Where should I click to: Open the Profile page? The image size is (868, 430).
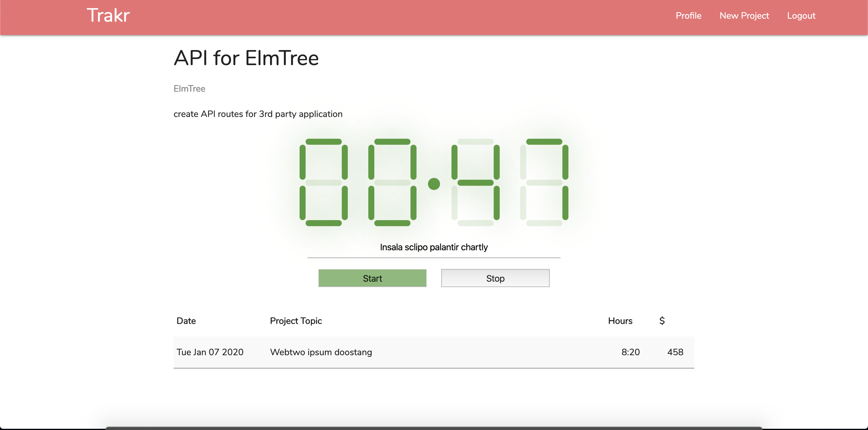[x=688, y=15]
